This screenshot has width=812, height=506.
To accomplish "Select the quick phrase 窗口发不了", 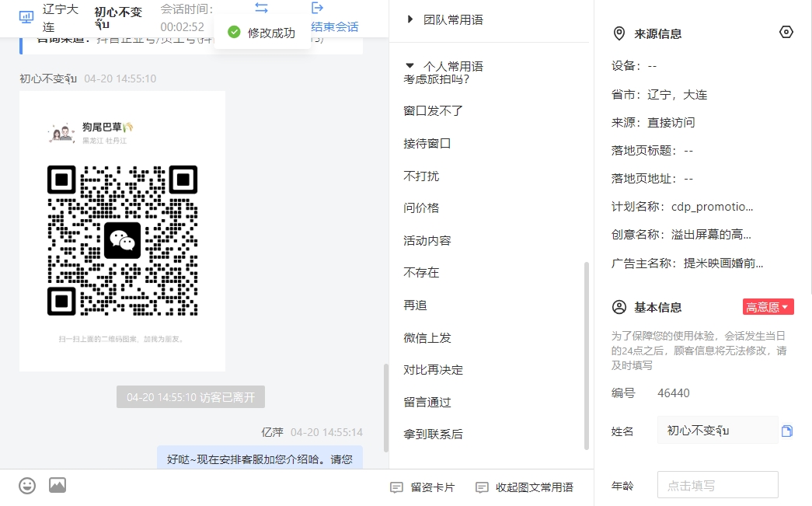I will 433,111.
